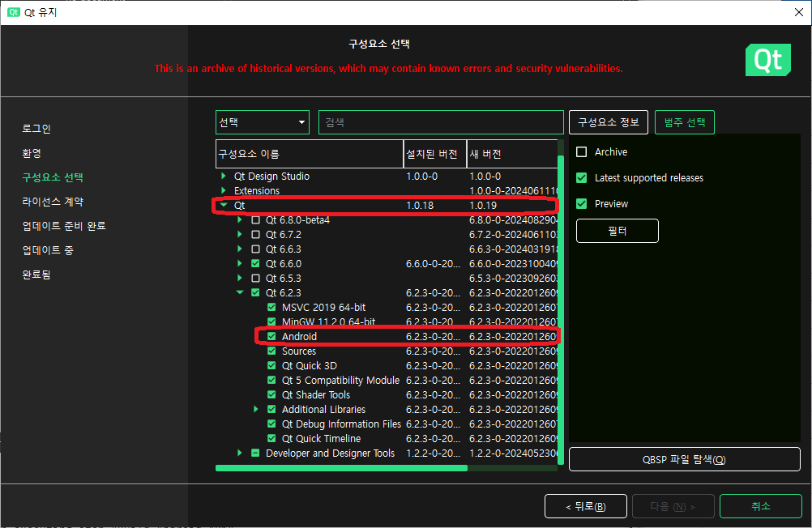Uncheck MSVC 2019 64-bit component
The width and height of the screenshot is (812, 528).
click(271, 307)
